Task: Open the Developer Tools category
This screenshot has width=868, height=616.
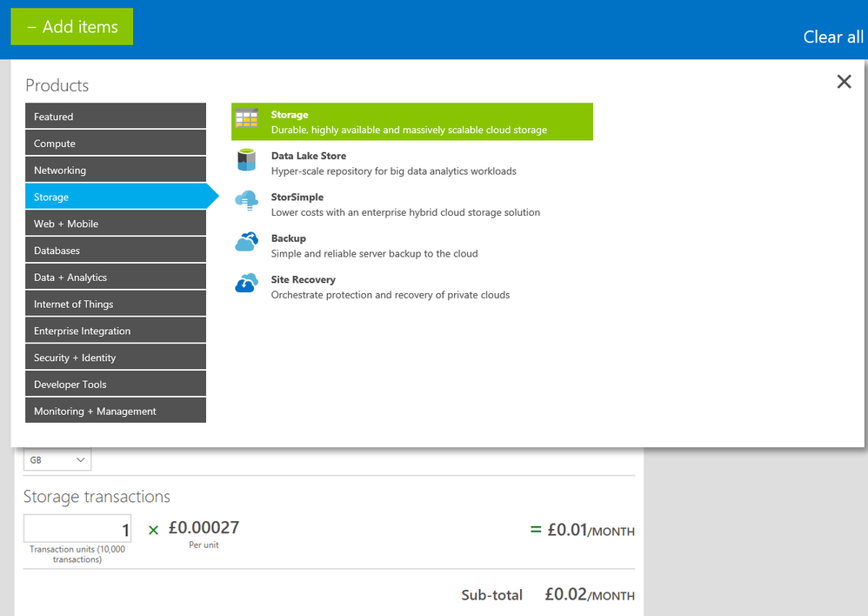Action: pyautogui.click(x=116, y=384)
